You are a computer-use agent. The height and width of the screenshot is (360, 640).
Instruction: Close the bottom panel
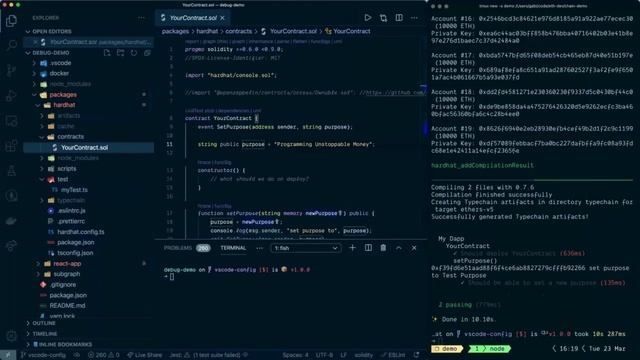414,248
